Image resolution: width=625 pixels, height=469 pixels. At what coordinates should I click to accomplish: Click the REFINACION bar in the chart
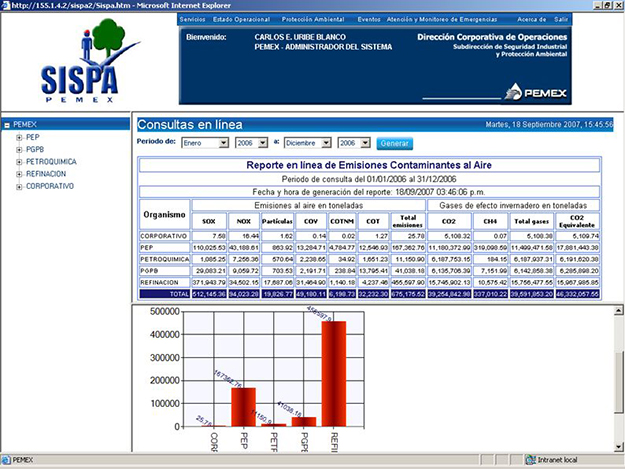coord(334,374)
